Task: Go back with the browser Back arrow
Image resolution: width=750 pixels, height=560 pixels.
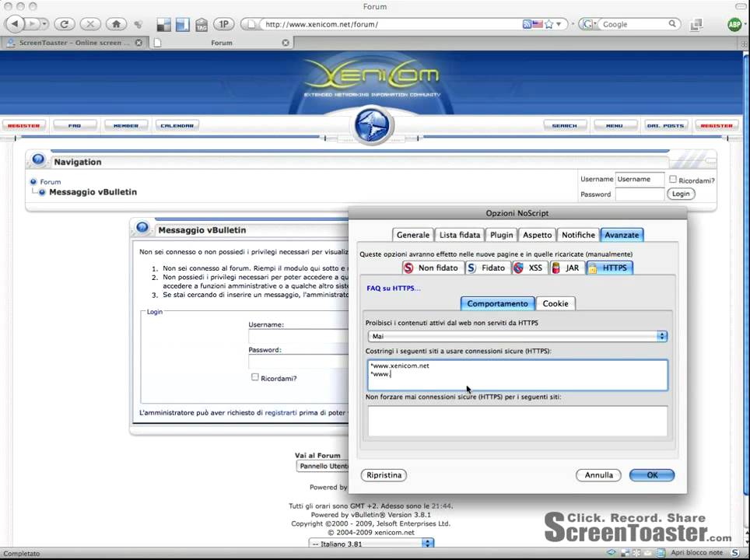Action: [14, 23]
